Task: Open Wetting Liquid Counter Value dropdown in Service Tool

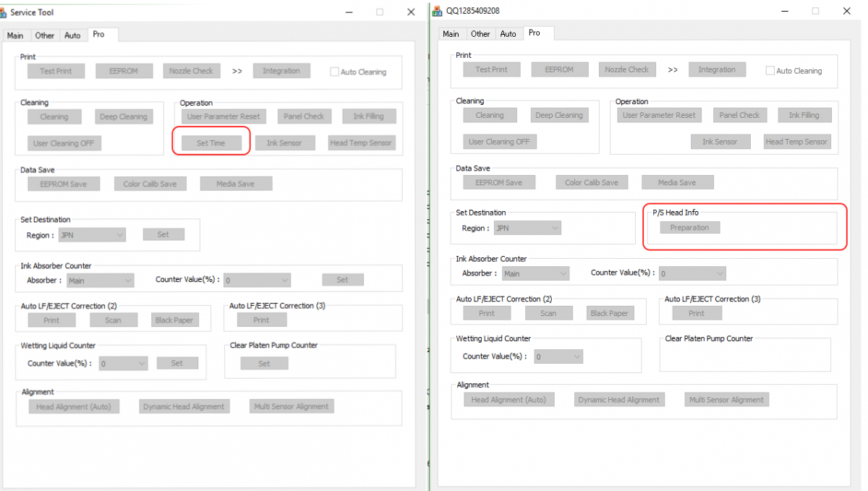Action: coord(123,364)
